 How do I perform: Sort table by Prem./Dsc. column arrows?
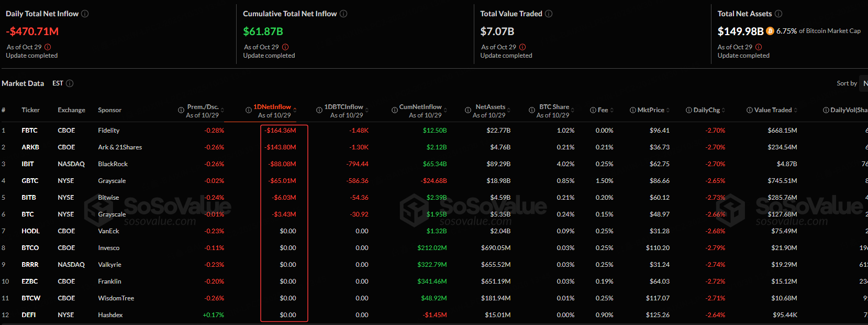[222, 110]
